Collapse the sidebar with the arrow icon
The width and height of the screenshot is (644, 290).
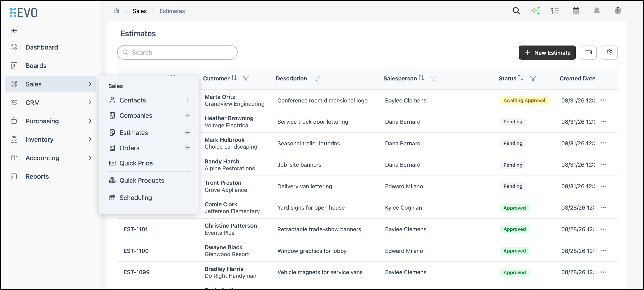coord(14,31)
